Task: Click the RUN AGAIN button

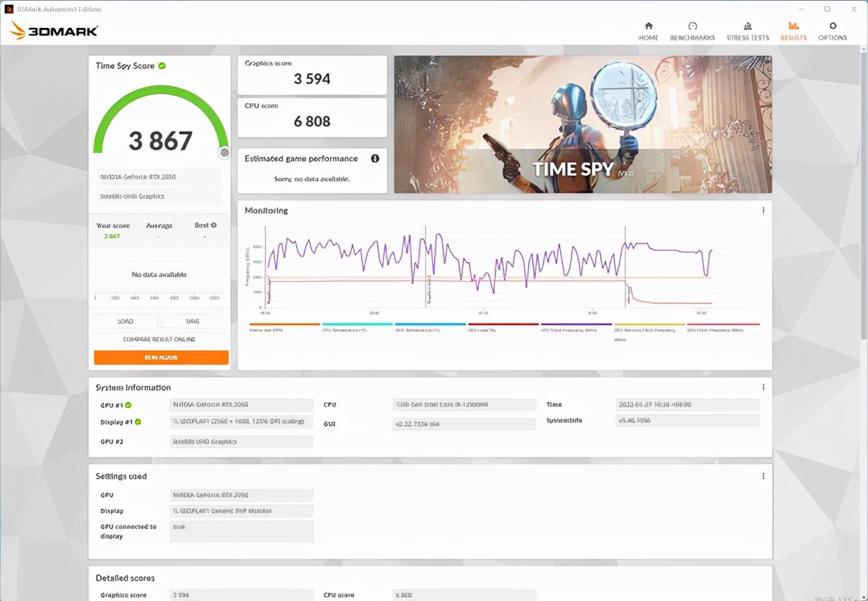Action: click(160, 357)
